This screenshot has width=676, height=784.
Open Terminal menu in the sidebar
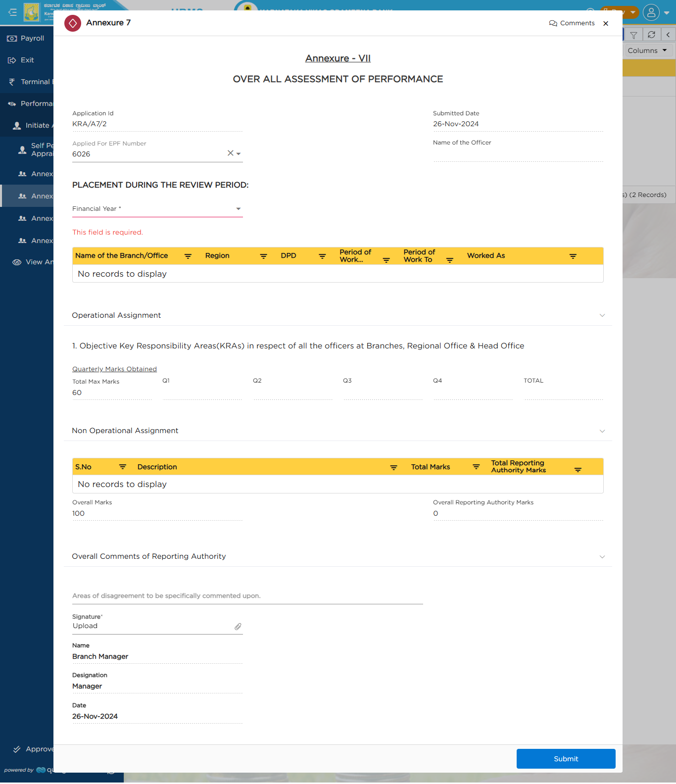27,82
